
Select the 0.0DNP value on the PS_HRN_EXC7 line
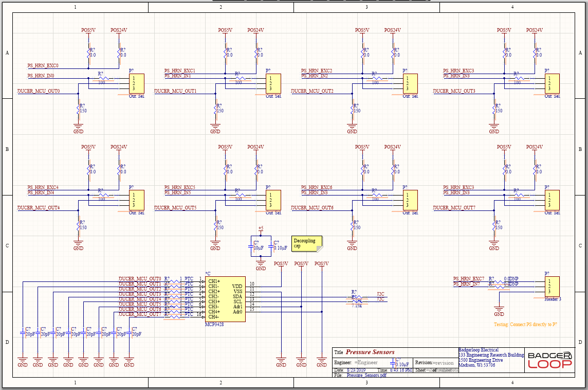tap(511, 279)
